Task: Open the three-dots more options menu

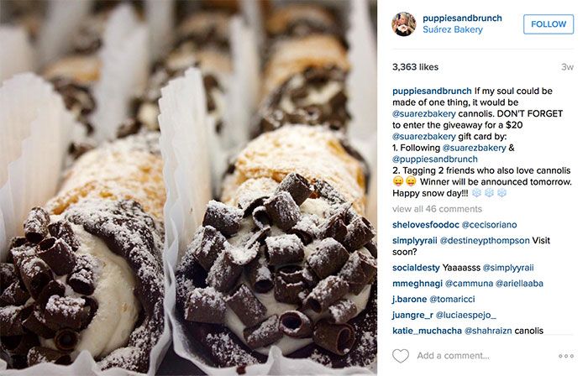Action: [566, 356]
